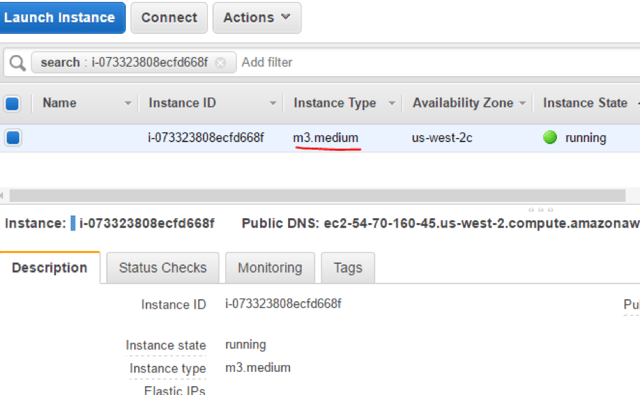Click the panel resize grip dots
Viewport: 640px width, 395px height.
[540, 209]
